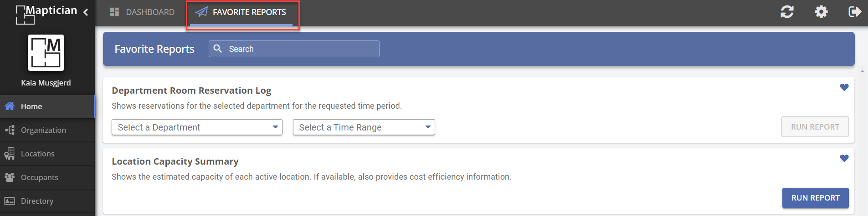Navigate to Occupants in the sidebar
The width and height of the screenshot is (868, 216).
tap(47, 177)
